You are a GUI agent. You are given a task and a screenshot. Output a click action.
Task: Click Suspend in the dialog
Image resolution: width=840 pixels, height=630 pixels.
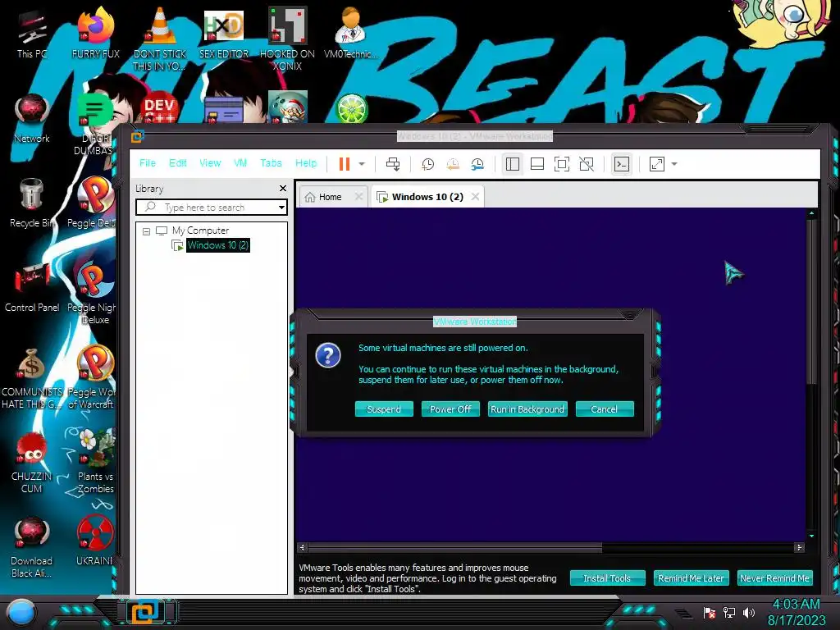[384, 409]
